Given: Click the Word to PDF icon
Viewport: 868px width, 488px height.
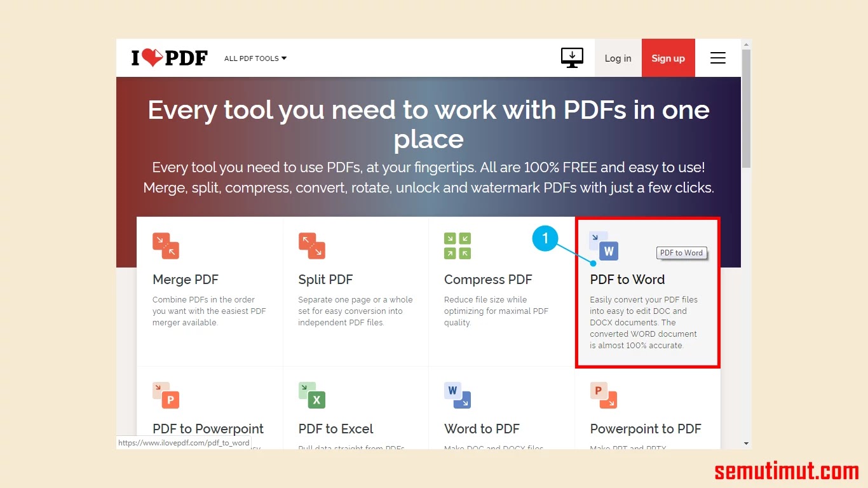Looking at the screenshot, I should pyautogui.click(x=458, y=395).
